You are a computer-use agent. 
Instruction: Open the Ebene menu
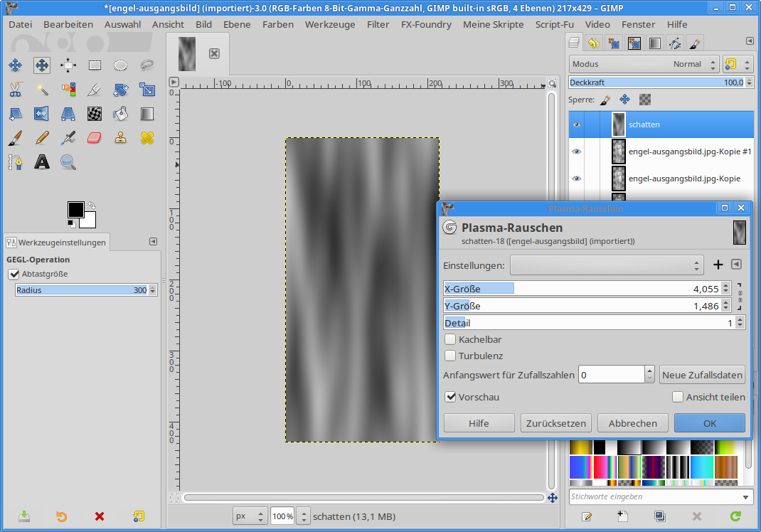[x=237, y=24]
